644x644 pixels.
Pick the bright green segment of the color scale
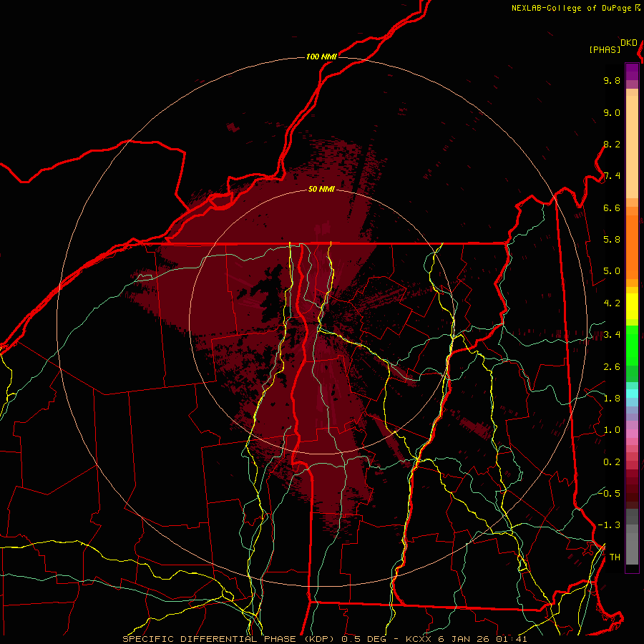pos(632,345)
